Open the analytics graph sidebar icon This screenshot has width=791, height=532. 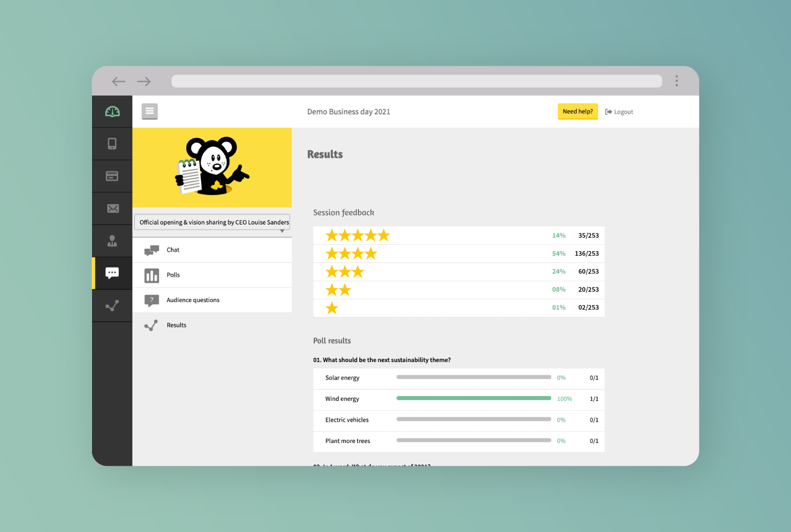112,306
